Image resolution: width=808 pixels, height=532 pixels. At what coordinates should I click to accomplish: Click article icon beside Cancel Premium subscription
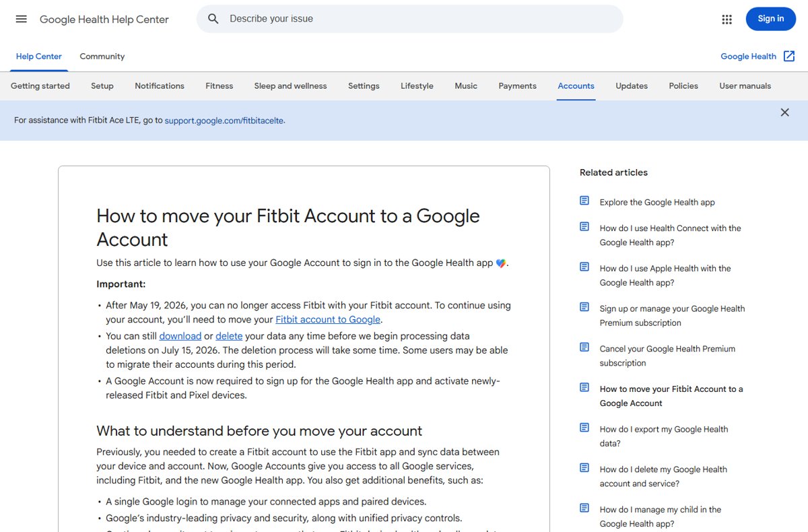click(584, 347)
